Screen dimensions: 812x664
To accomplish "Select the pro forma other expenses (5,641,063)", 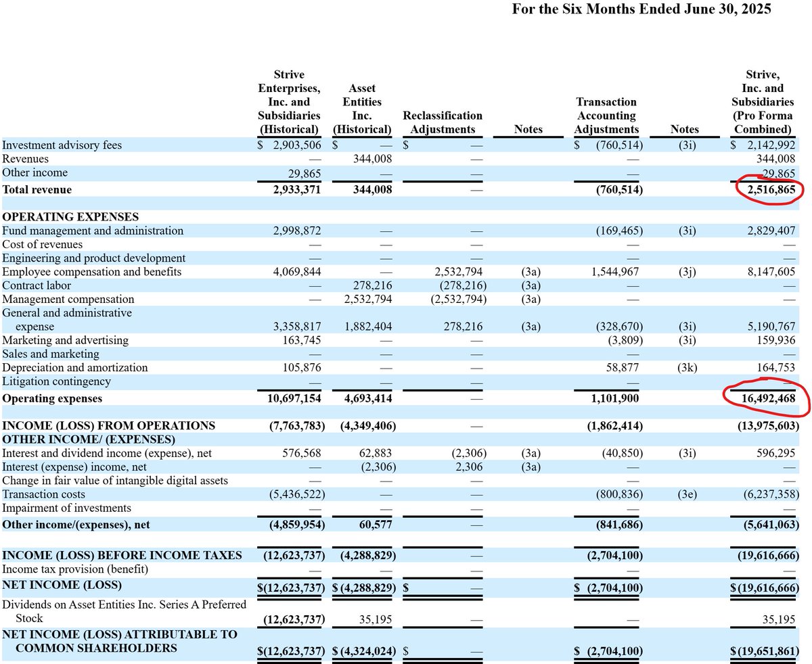I will pos(771,525).
